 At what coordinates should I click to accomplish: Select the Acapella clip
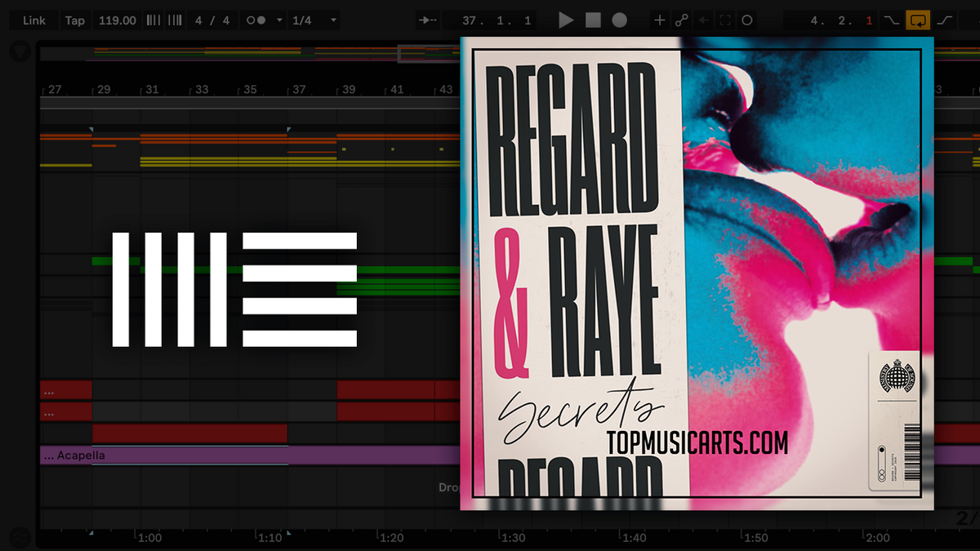(x=204, y=455)
